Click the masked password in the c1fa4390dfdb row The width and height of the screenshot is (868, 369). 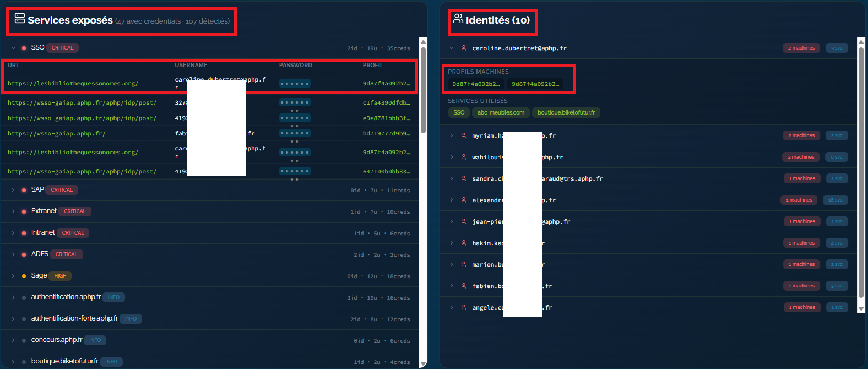coord(295,102)
